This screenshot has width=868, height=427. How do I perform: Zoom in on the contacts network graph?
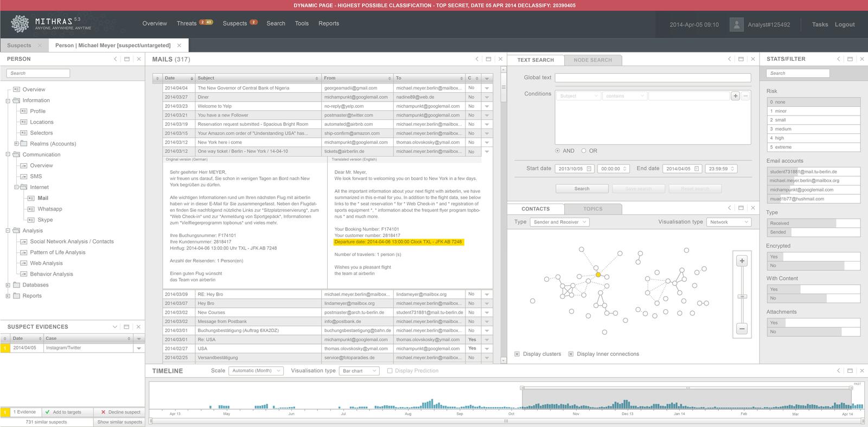pyautogui.click(x=742, y=261)
